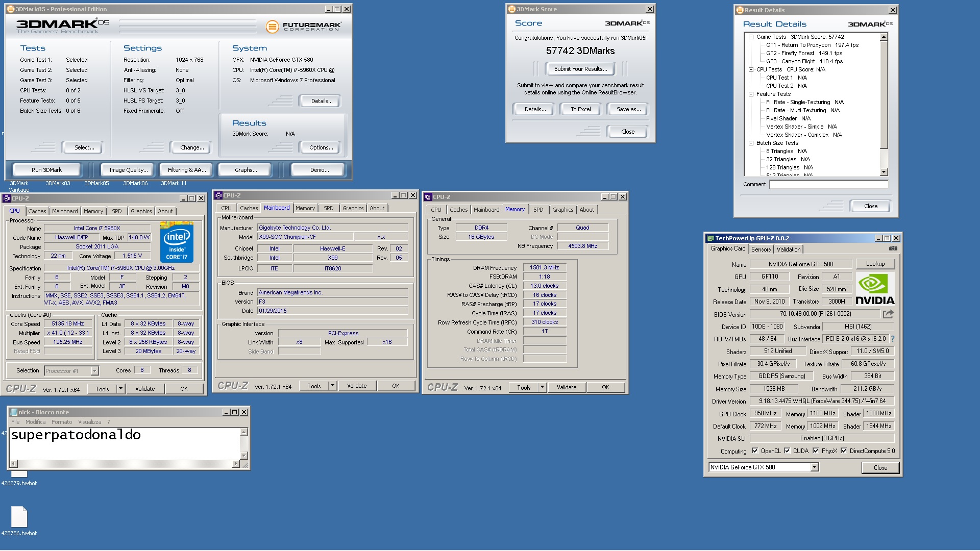Open Graphics tab in CPU-Z Memory window
This screenshot has height=551, width=980.
(x=562, y=210)
